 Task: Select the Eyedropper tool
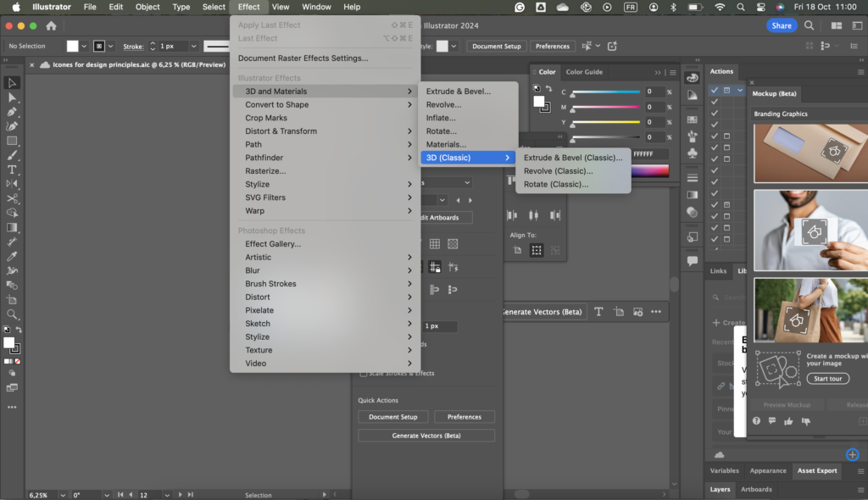[12, 255]
